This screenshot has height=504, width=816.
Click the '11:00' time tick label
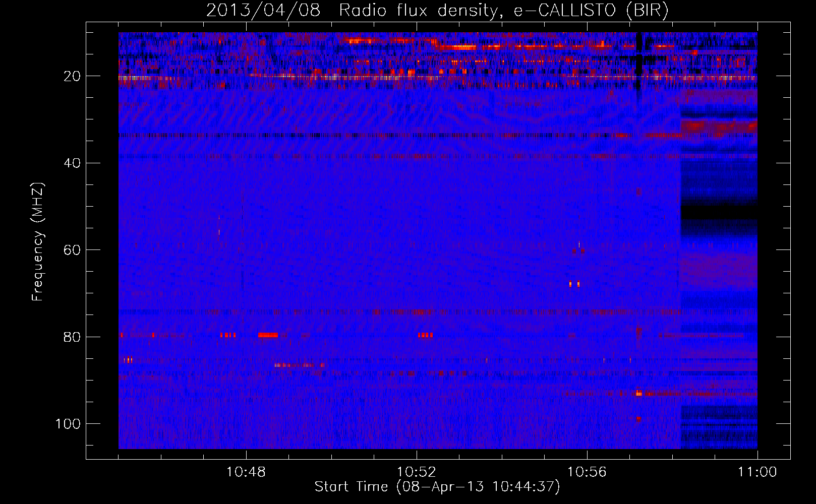pos(757,472)
